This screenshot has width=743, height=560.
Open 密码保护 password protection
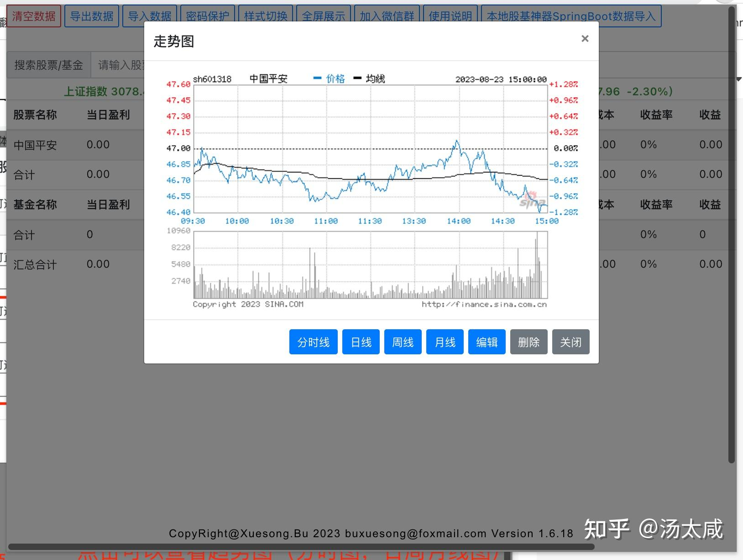[208, 16]
